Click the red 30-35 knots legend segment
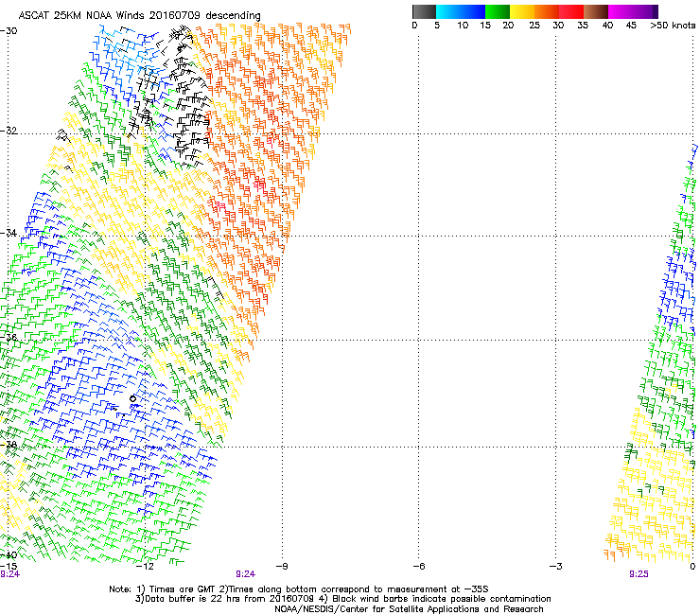700x615 pixels. (x=571, y=11)
